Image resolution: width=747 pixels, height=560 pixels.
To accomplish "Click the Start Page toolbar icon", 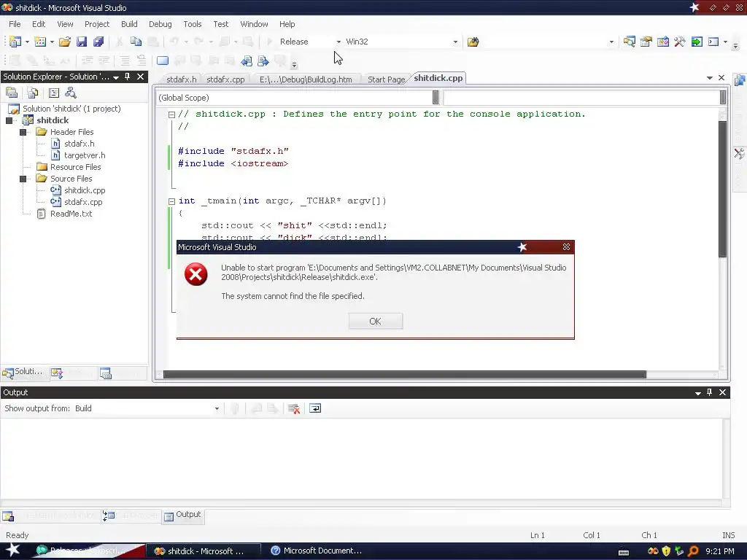I will pyautogui.click(x=697, y=42).
